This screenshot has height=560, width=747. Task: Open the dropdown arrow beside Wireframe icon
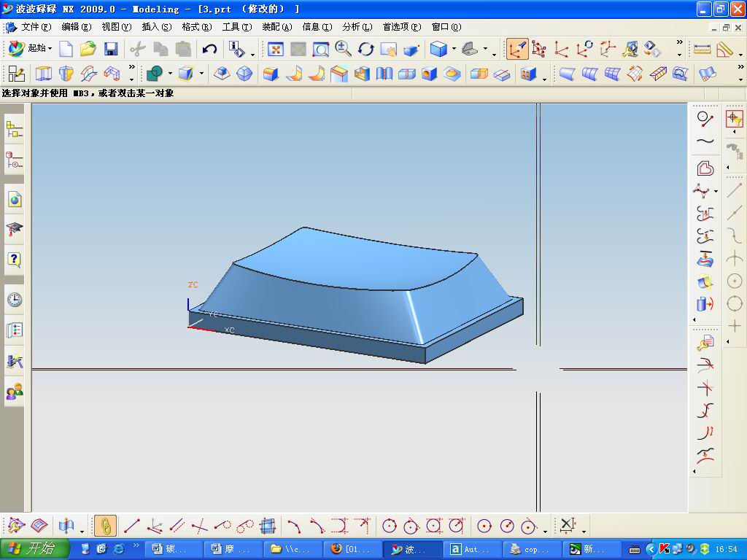[485, 49]
